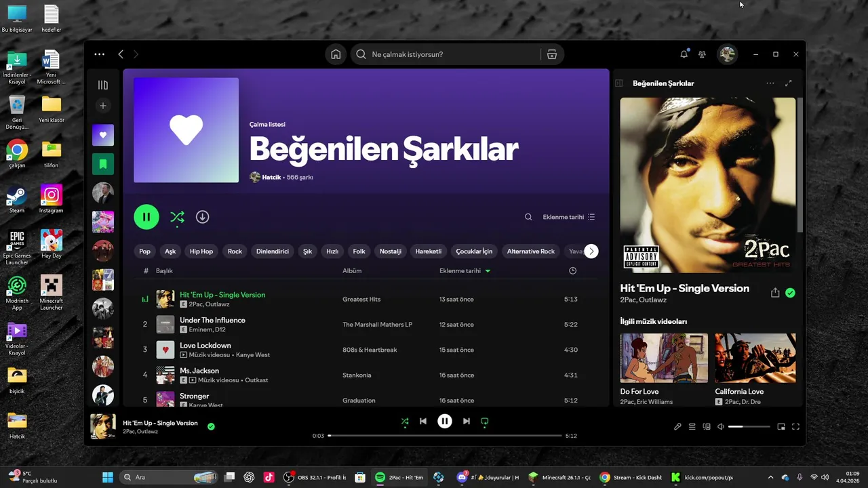868x488 pixels.
Task: Open California Love video thumbnail
Action: click(x=755, y=358)
